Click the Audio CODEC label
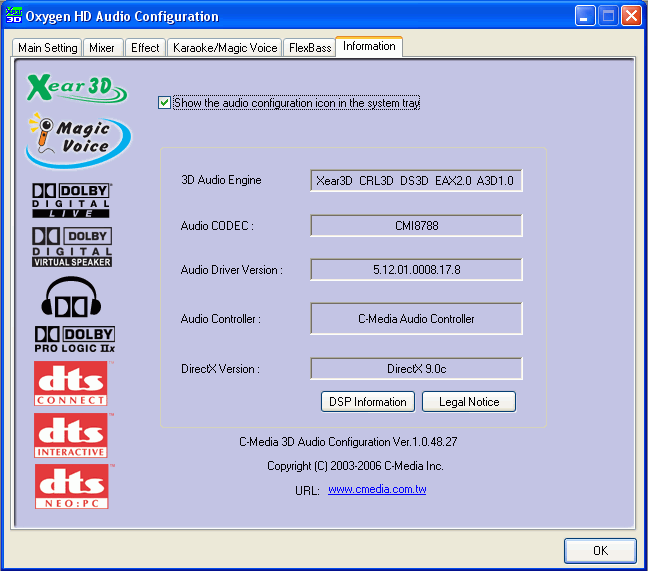This screenshot has height=571, width=648. [217, 226]
